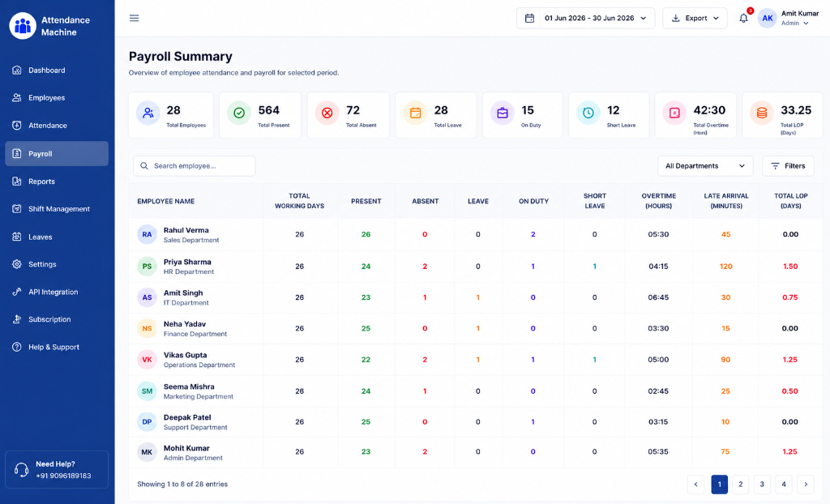830x504 pixels.
Task: Open Attendance in the sidebar
Action: (x=57, y=126)
